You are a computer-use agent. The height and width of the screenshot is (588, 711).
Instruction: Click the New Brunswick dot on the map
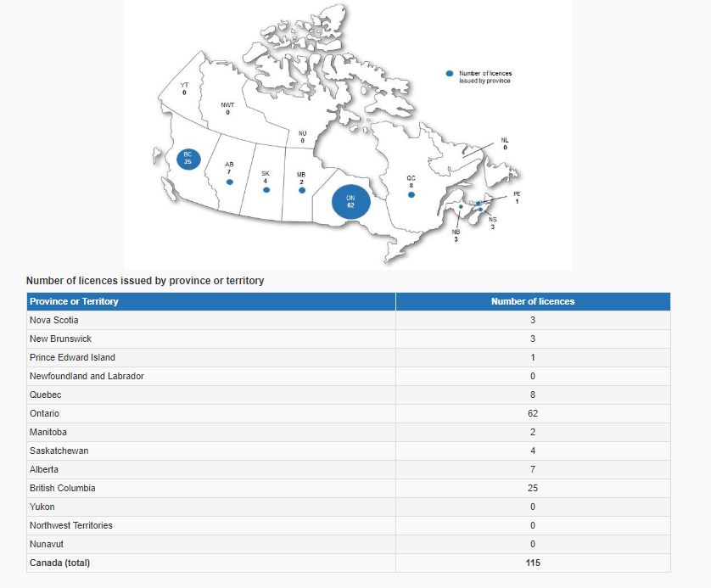(x=460, y=206)
